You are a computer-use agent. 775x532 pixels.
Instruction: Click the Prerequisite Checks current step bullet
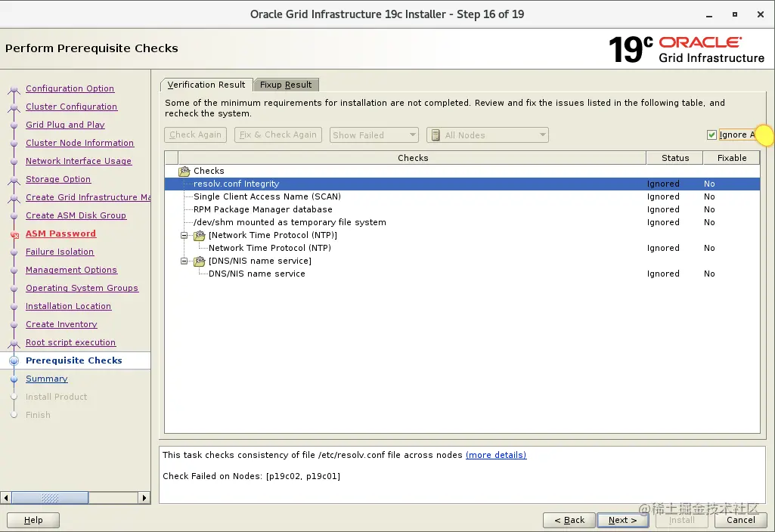14,360
